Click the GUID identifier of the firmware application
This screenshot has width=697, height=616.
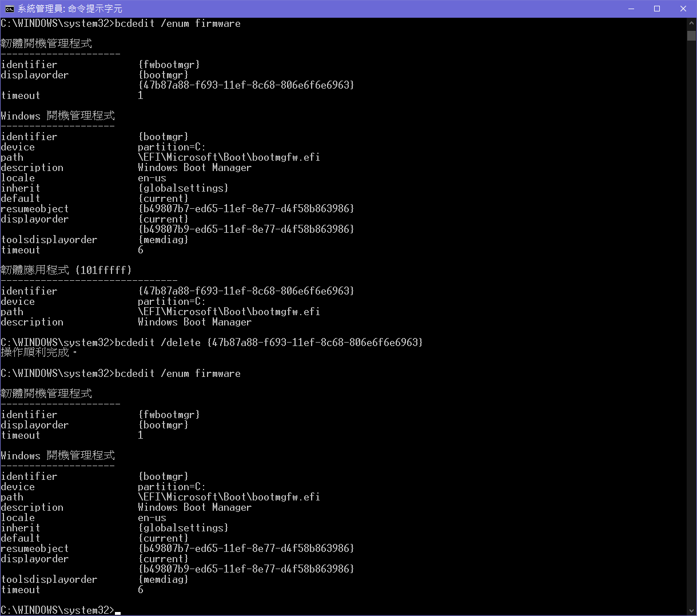click(x=246, y=291)
